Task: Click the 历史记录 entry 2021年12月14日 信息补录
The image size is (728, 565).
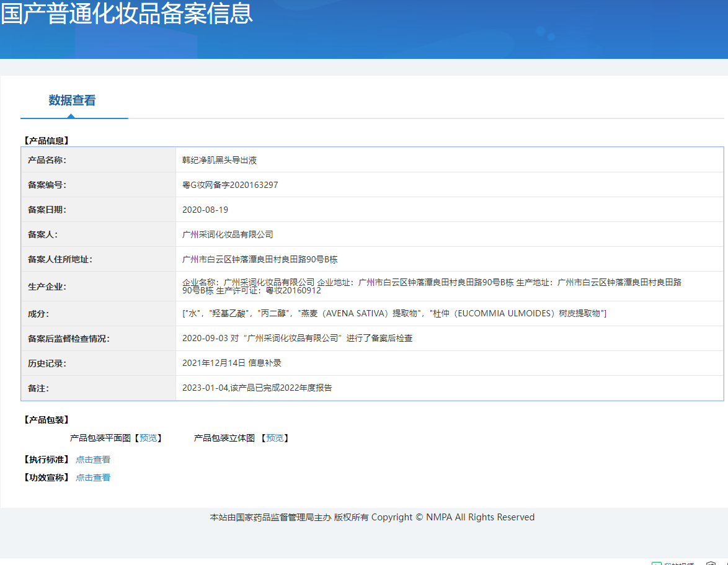Action: pyautogui.click(x=232, y=363)
